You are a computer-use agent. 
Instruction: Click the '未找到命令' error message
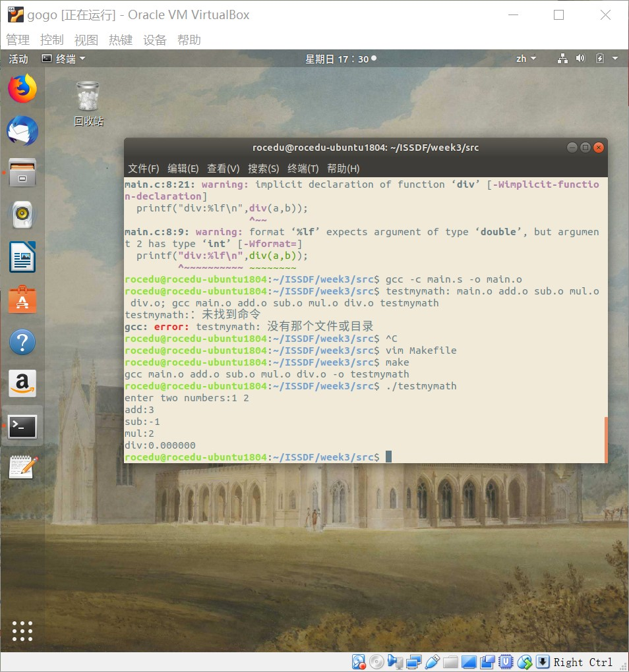[231, 314]
